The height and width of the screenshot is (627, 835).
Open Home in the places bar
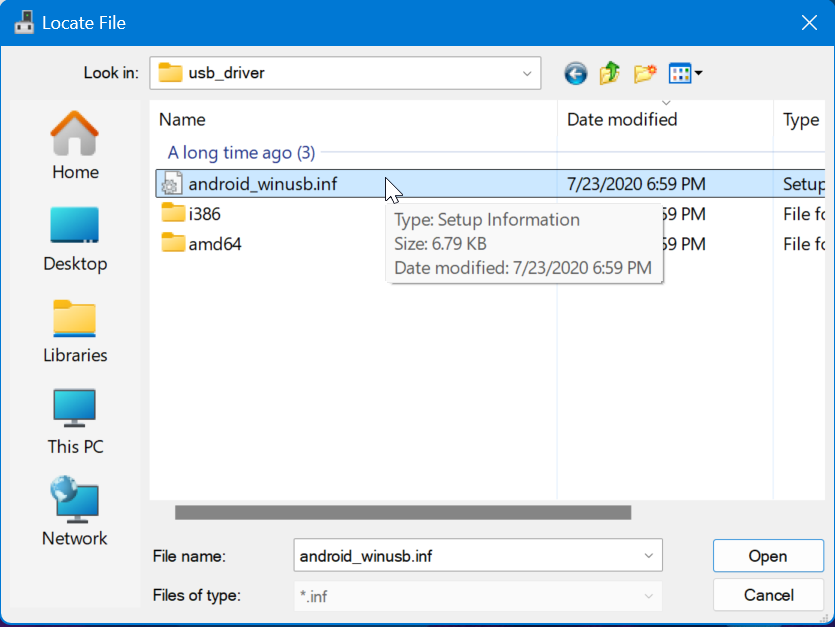(x=75, y=146)
